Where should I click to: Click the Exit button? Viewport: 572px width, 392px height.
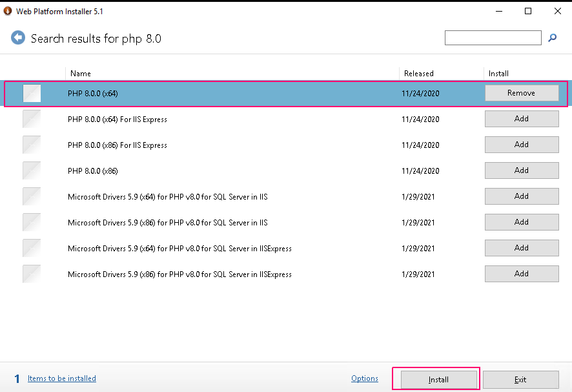[x=520, y=380]
